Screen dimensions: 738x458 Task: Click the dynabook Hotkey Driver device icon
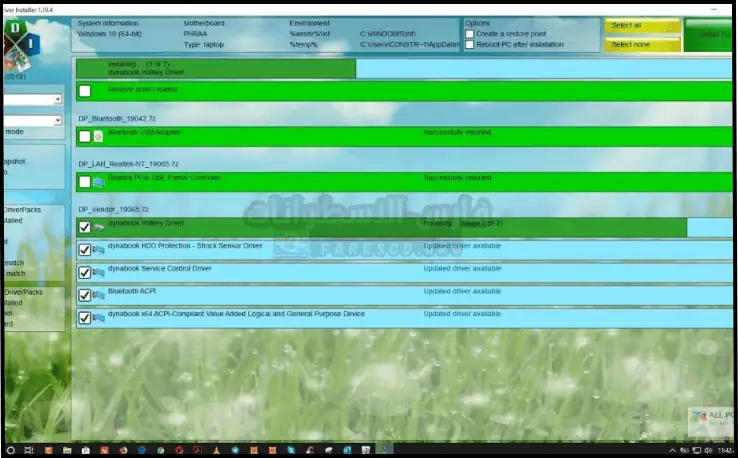[98, 228]
